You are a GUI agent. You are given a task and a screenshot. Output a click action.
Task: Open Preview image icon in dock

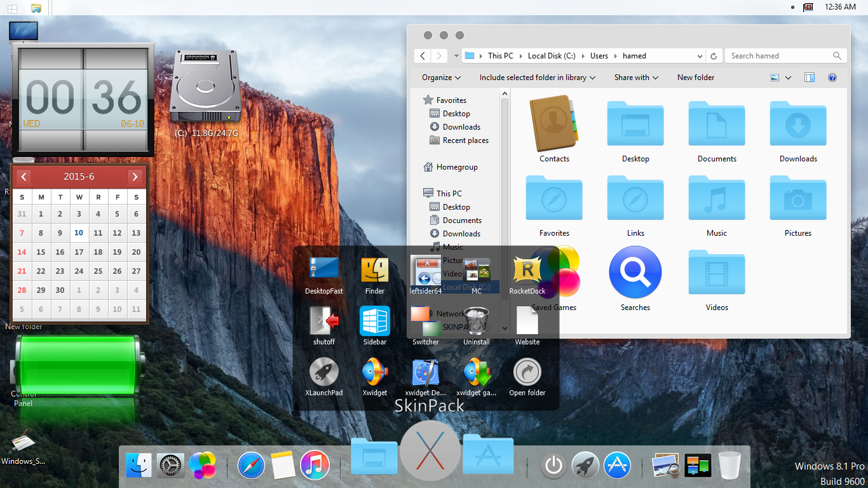pos(667,465)
